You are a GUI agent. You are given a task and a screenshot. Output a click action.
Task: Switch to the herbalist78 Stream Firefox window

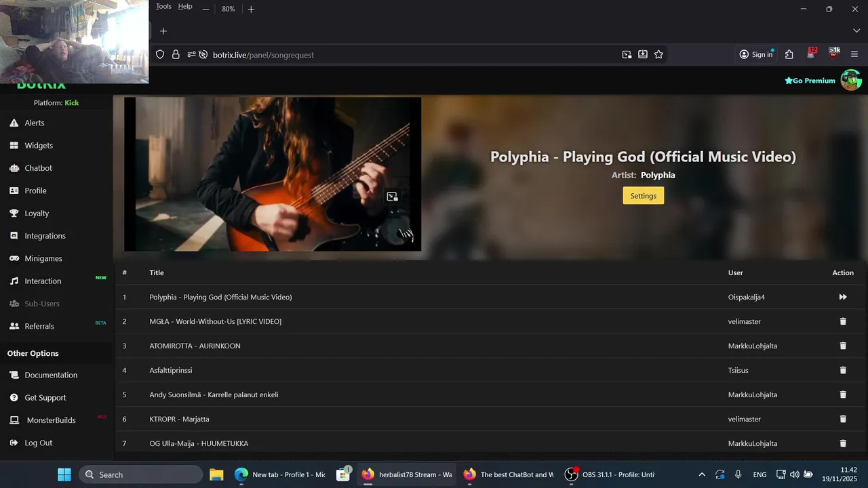tap(406, 474)
